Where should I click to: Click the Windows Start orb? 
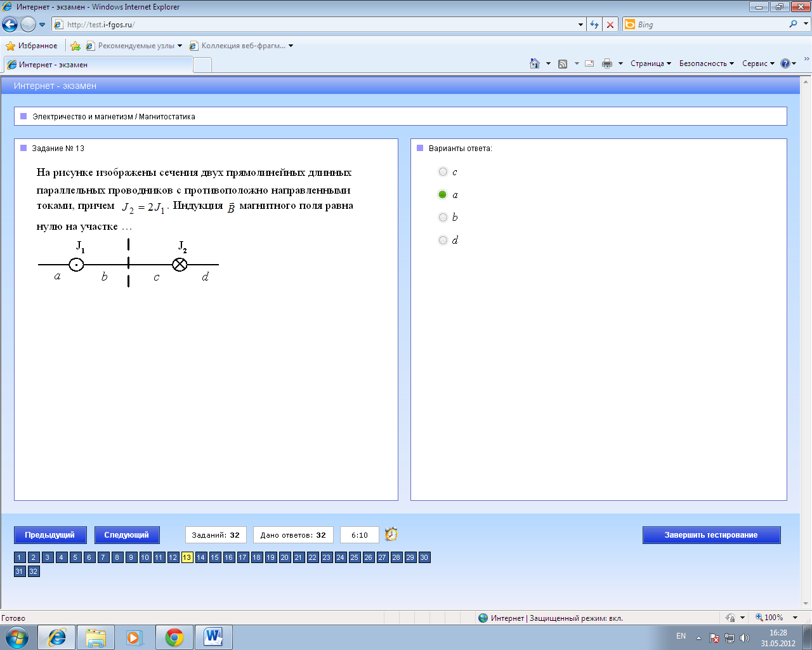point(16,637)
